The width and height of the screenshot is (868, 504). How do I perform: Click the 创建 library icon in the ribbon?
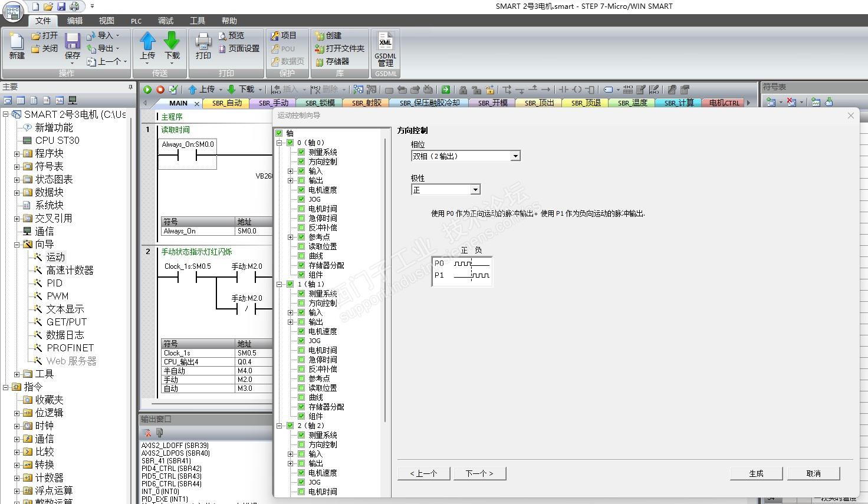(x=320, y=36)
